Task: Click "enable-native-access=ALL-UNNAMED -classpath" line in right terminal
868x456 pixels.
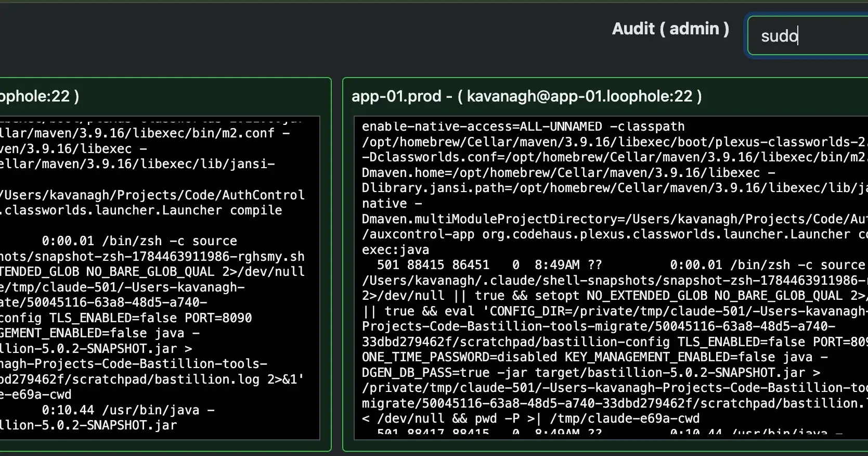Action: click(523, 126)
